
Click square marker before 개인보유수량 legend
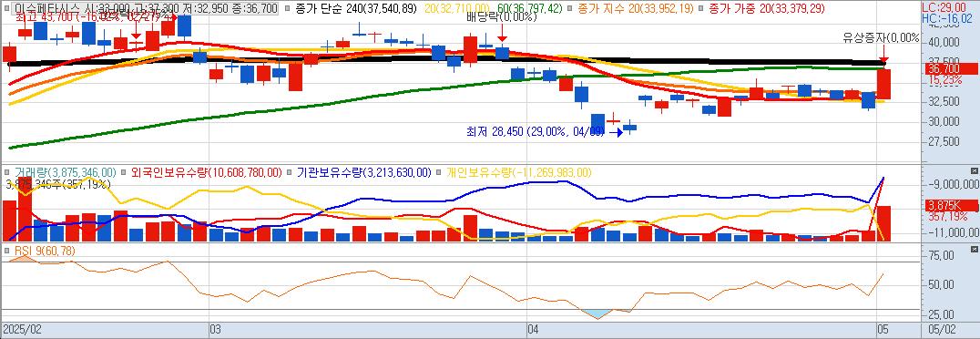click(x=439, y=172)
